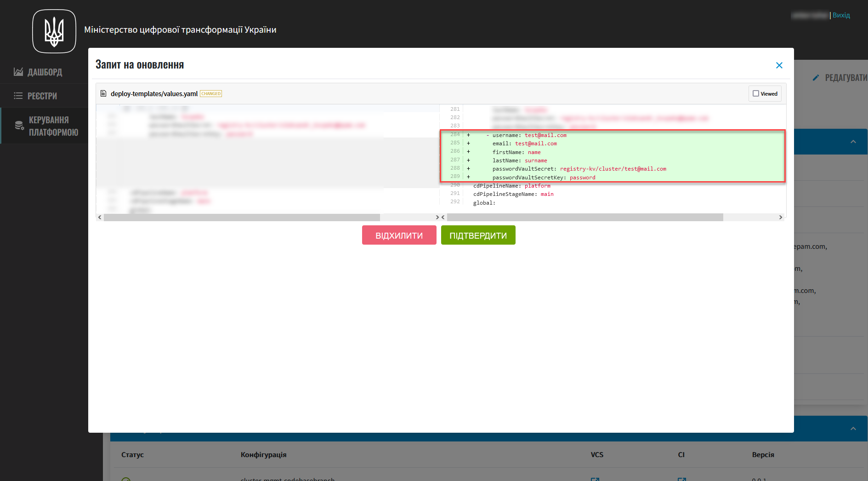Click the Ukrainian trident emblem logo
This screenshot has height=481, width=868.
tap(54, 31)
